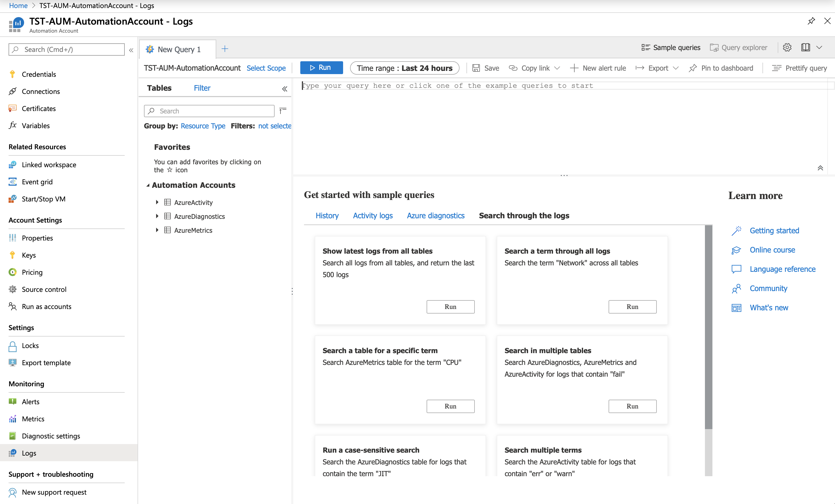This screenshot has height=504, width=835.
Task: Run the current query
Action: pyautogui.click(x=321, y=68)
